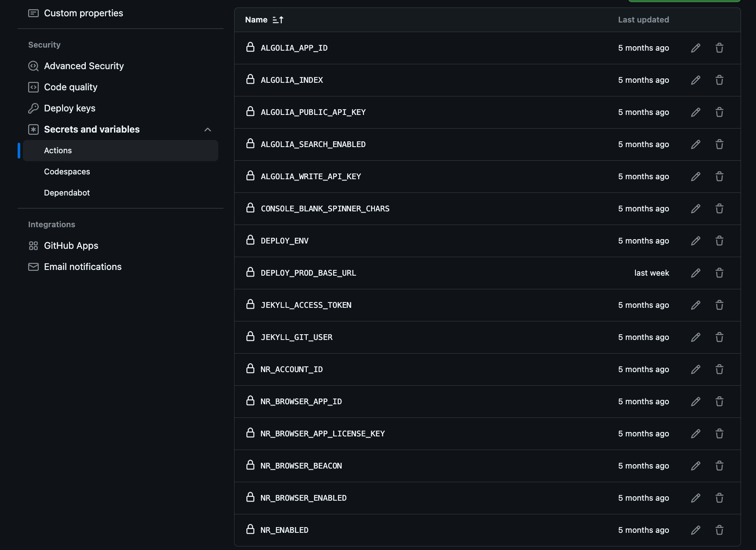The height and width of the screenshot is (550, 756).
Task: Open the Dependabot secrets page
Action: (x=67, y=192)
